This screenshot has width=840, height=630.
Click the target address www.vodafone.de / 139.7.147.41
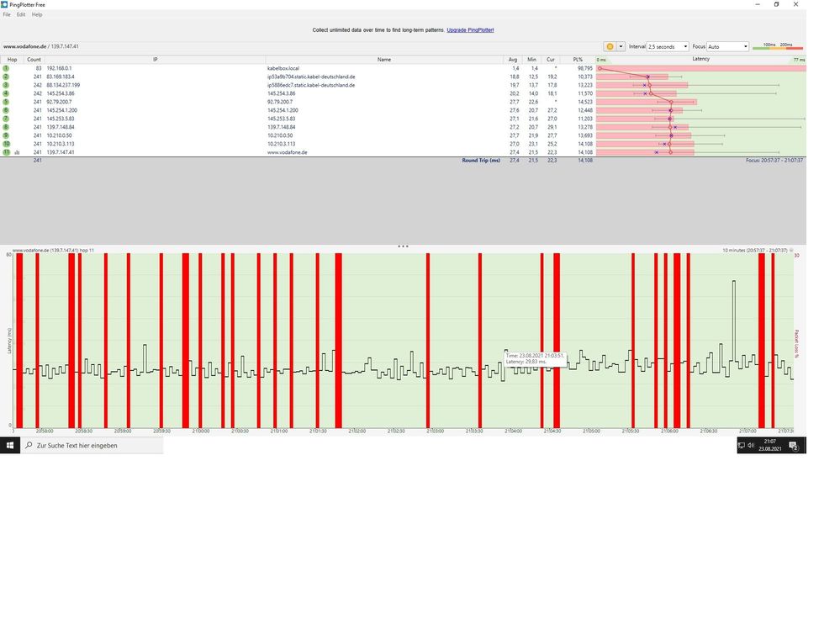[40, 46]
